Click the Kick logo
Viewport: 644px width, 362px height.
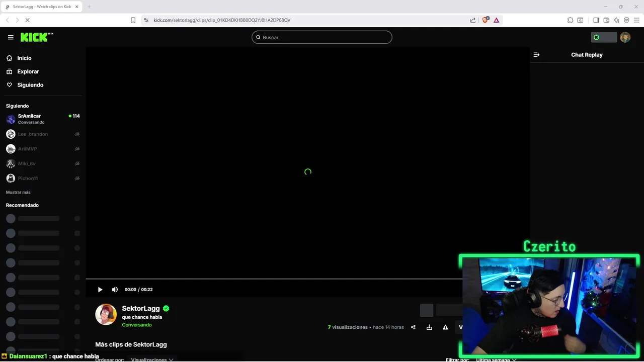tap(37, 37)
